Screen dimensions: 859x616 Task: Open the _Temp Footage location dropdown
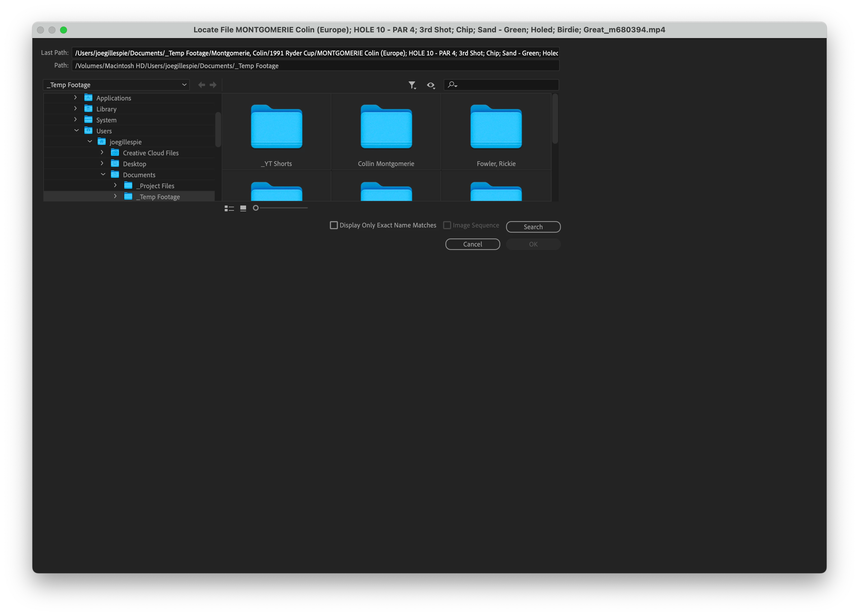[116, 85]
